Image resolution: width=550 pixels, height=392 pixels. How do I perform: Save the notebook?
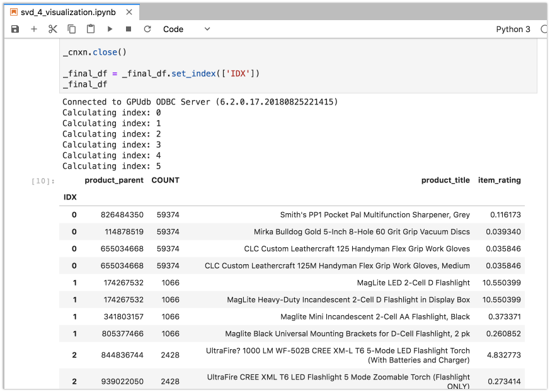14,29
